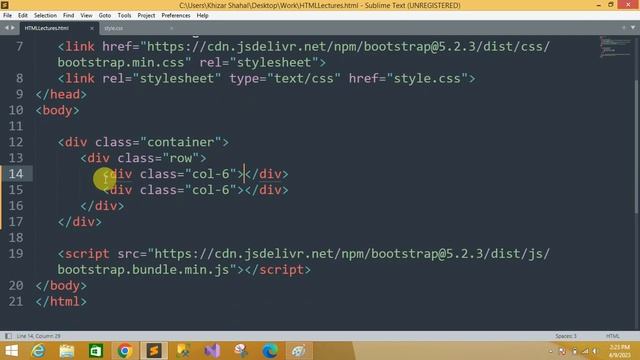Open the yellow app icon beside Sublime Text
Image resolution: width=640 pixels, height=360 pixels.
(183, 351)
